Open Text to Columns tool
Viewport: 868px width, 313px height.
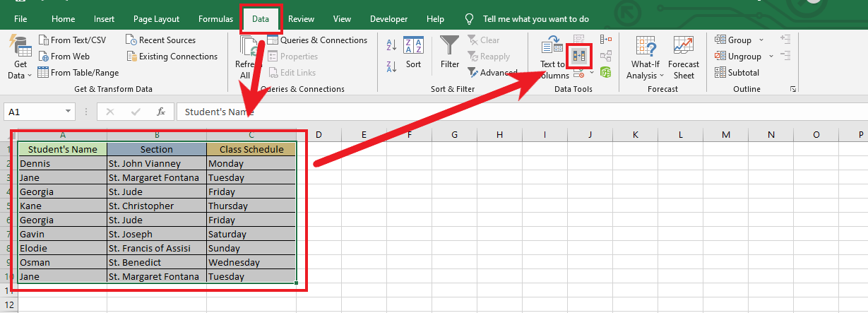click(552, 58)
